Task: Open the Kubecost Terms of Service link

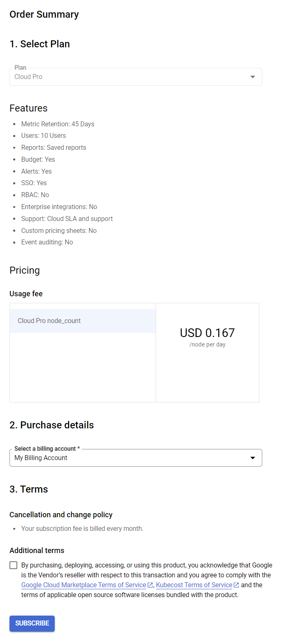Action: click(x=194, y=585)
